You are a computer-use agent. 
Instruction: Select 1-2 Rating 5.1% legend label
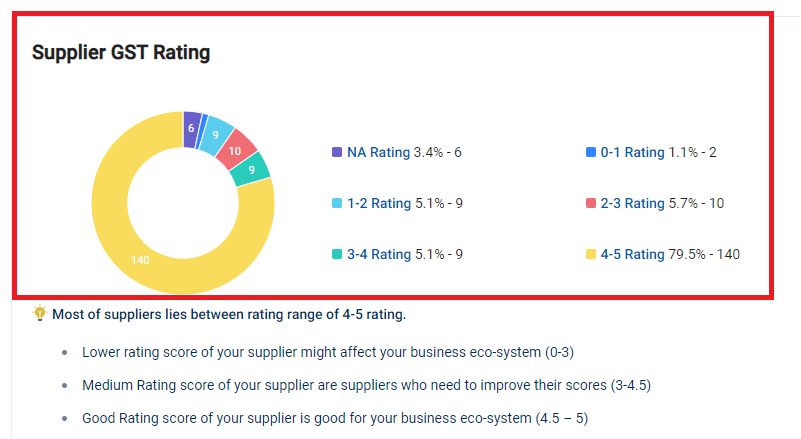tap(405, 203)
